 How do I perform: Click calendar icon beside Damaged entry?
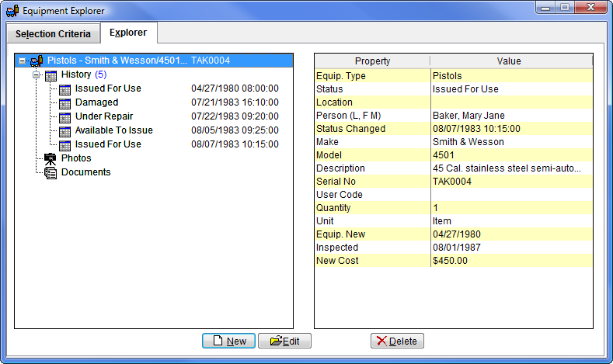64,103
